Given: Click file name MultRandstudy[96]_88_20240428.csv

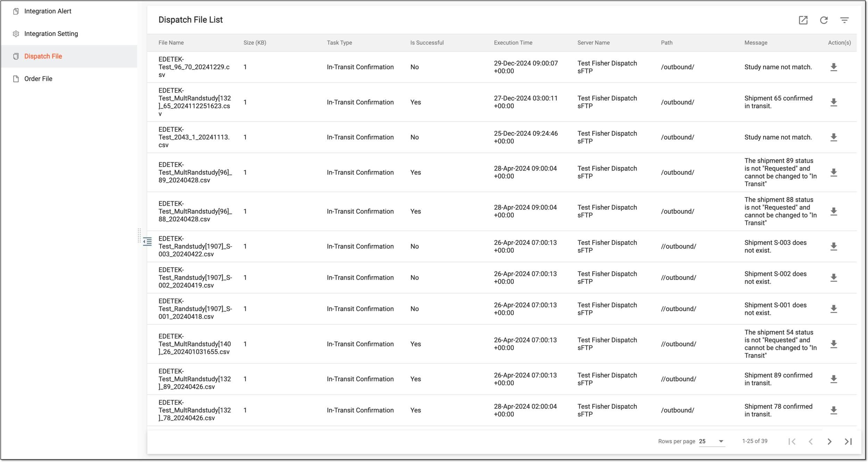Looking at the screenshot, I should click(x=195, y=212).
